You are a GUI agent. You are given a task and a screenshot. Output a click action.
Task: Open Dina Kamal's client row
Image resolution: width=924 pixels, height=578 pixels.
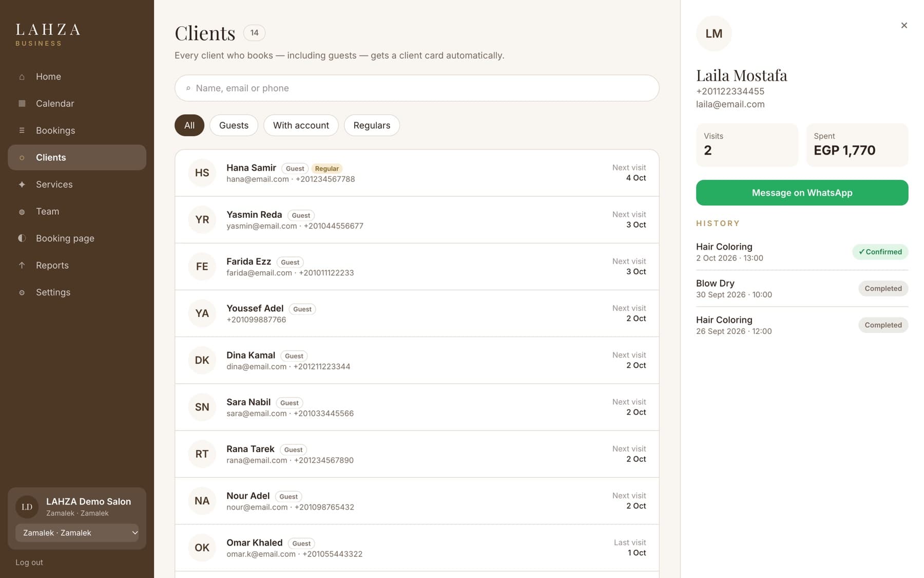pos(417,360)
